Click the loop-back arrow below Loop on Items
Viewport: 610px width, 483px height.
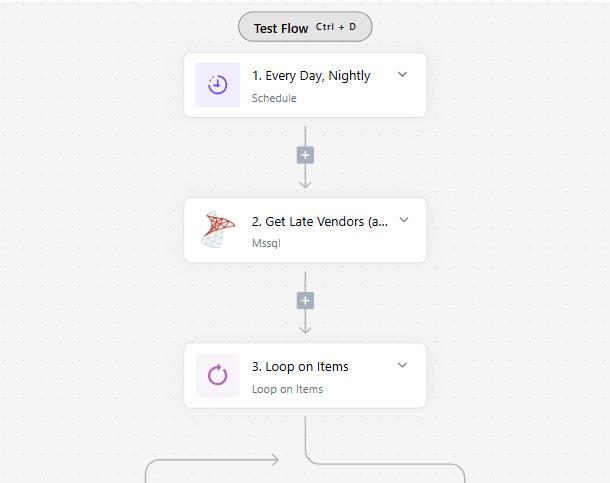tap(272, 460)
